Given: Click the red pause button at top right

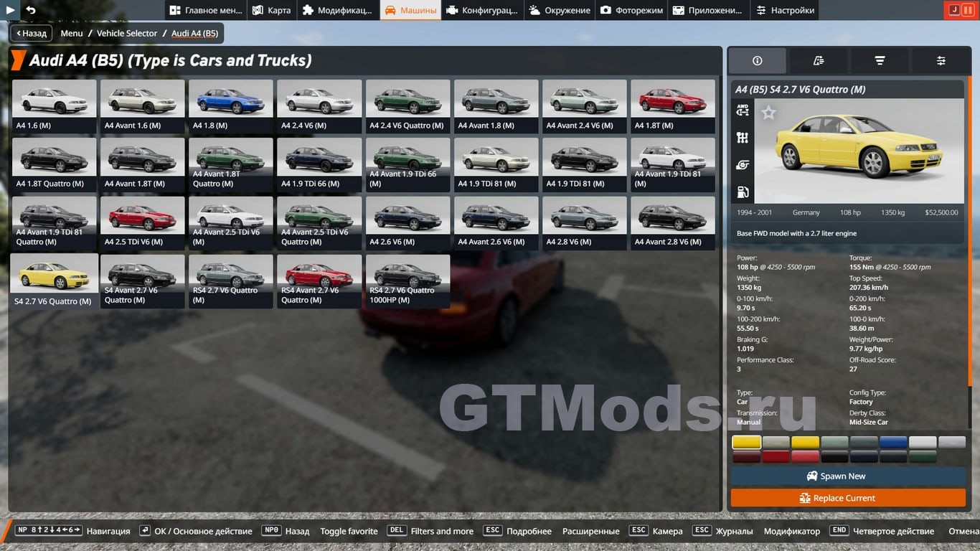Looking at the screenshot, I should pyautogui.click(x=968, y=10).
